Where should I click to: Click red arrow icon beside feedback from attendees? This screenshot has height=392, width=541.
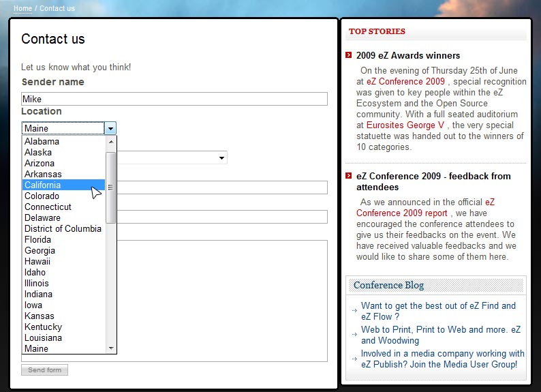(349, 176)
